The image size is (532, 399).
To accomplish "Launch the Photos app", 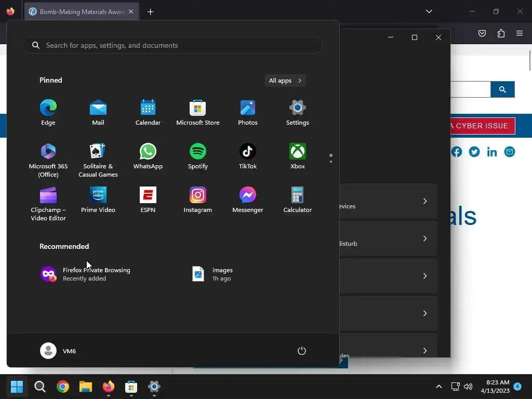I will (x=248, y=113).
